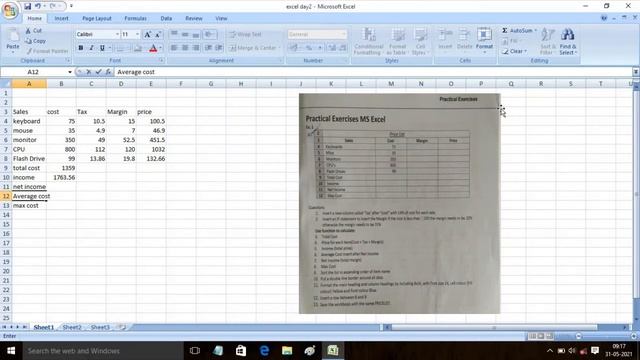640x360 pixels.
Task: Switch to the Page Layout tab
Action: (97, 18)
